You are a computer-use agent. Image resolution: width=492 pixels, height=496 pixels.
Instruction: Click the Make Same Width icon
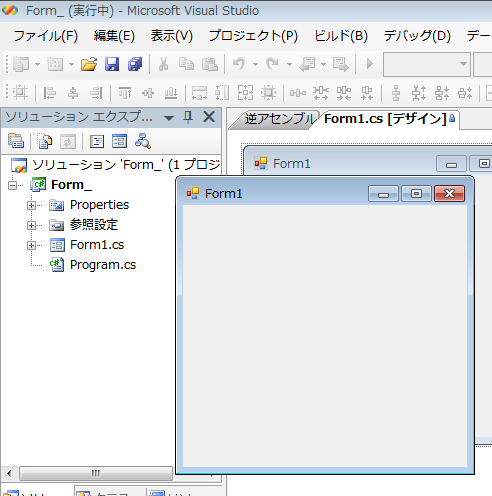(x=199, y=93)
